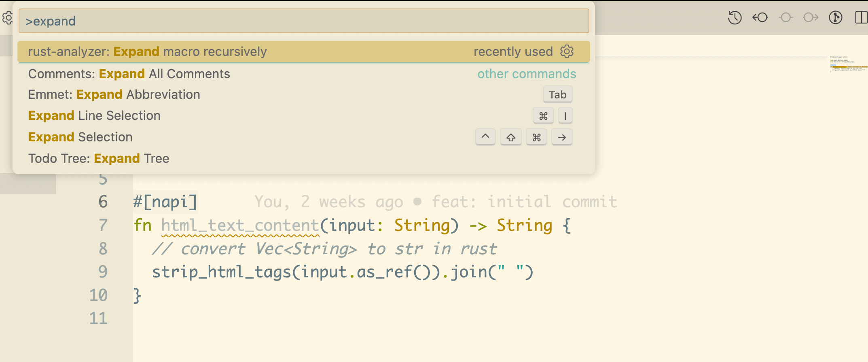Select Comments: Expand All Comments command

[x=304, y=74]
